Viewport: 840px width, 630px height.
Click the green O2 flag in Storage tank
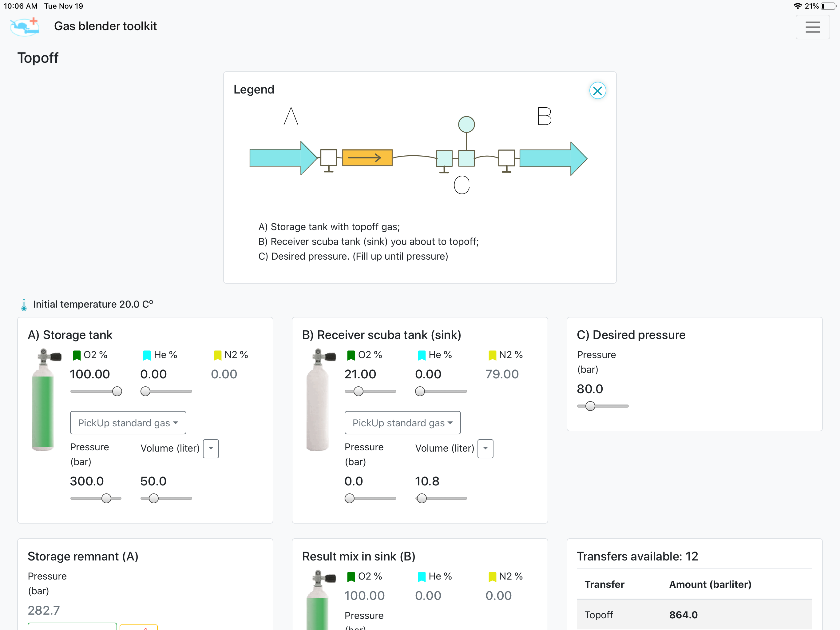pyautogui.click(x=76, y=355)
